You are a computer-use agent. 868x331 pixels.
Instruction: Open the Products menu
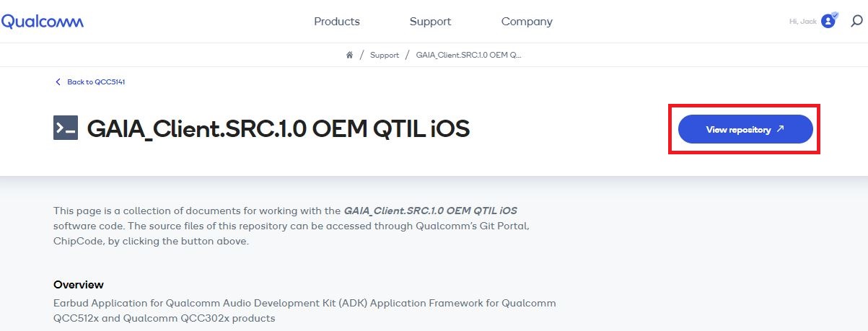(337, 22)
